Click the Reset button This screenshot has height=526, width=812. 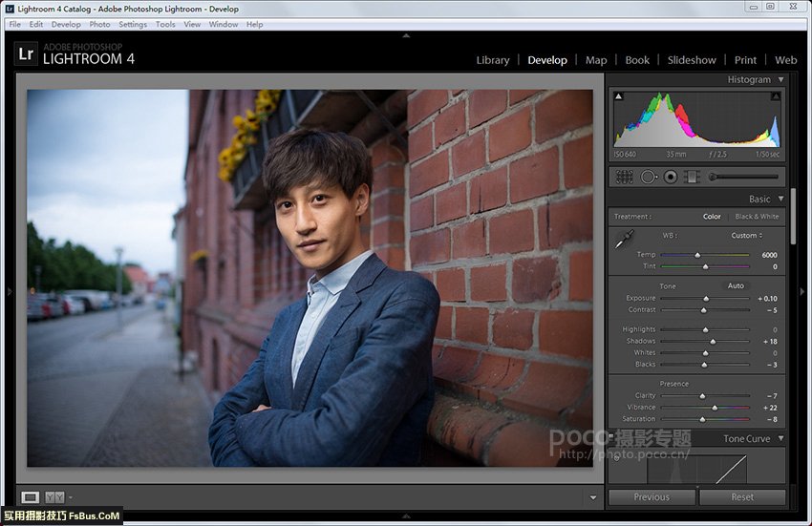[x=742, y=497]
